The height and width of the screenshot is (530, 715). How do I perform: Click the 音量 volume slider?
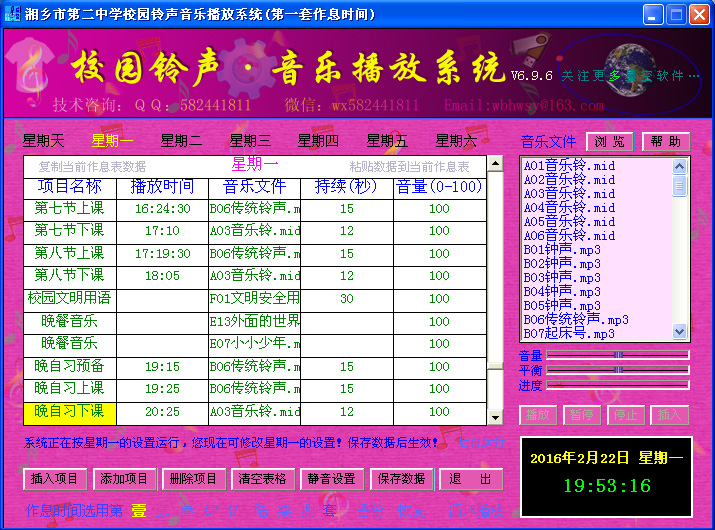click(x=617, y=355)
